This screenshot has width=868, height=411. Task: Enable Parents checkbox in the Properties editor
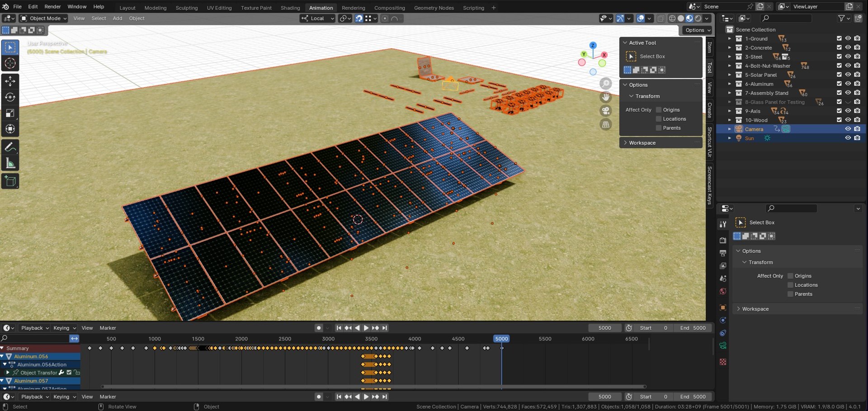790,294
